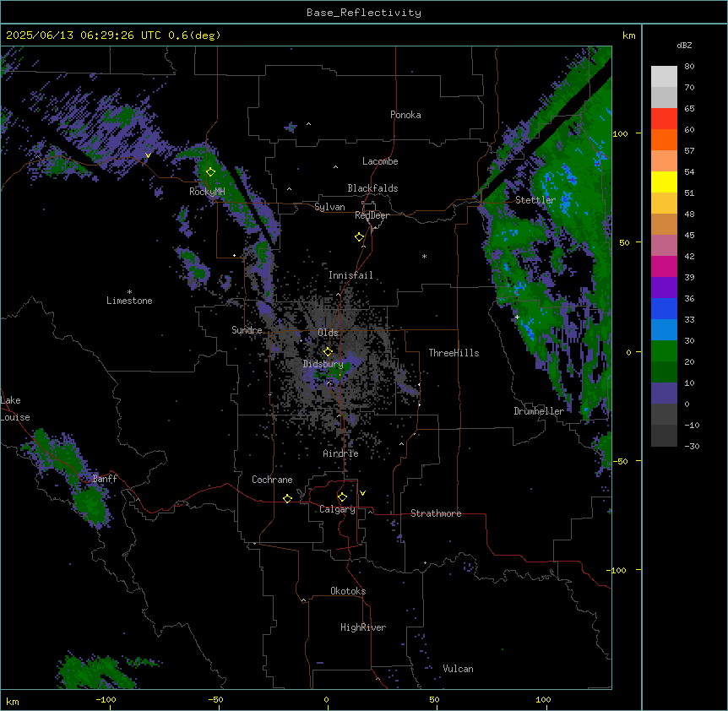Screen dimensions: 728x711
Task: Click the Okotoks label
Action: pos(348,591)
